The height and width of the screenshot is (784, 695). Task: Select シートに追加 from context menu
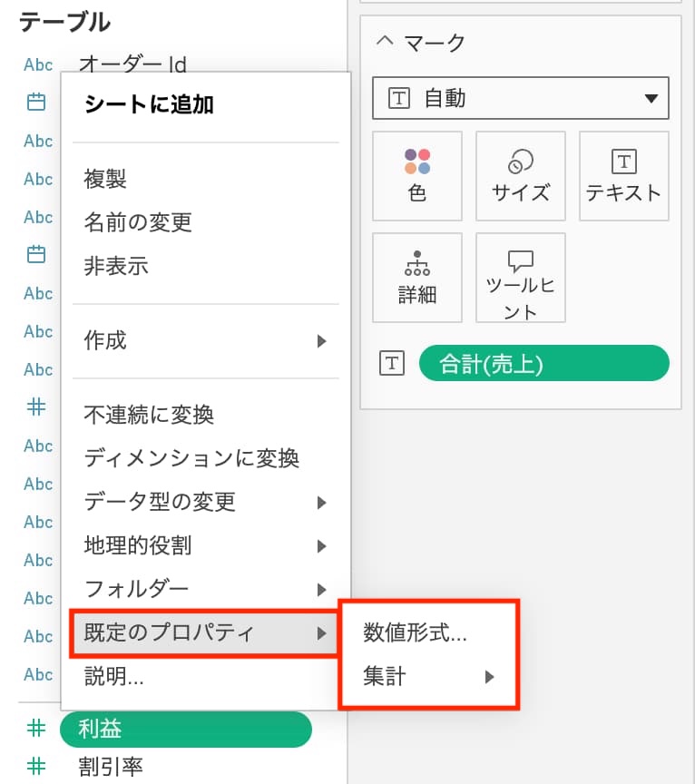[x=149, y=104]
